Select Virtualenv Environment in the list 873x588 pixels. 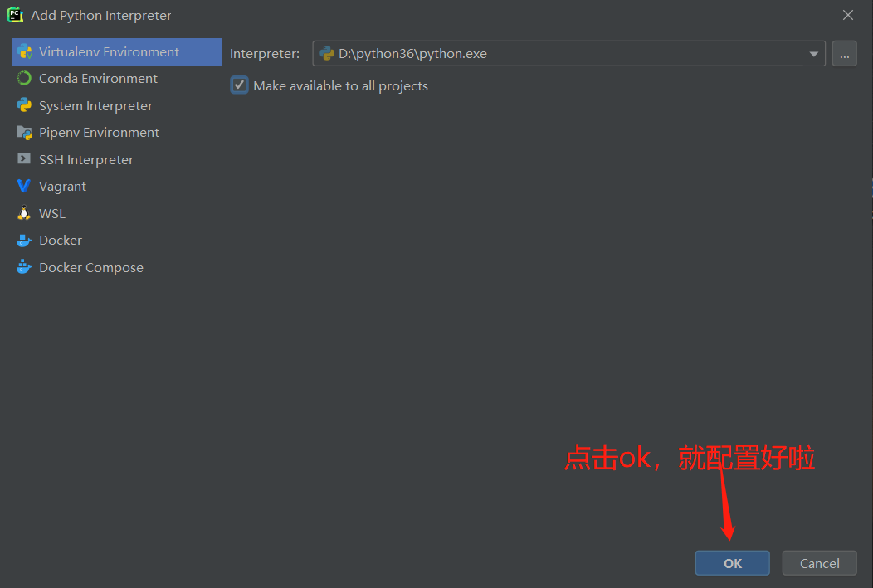click(x=117, y=51)
